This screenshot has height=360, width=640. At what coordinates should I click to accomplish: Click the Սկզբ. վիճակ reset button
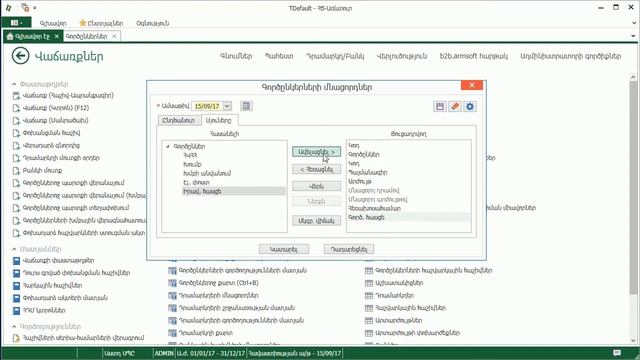click(316, 220)
